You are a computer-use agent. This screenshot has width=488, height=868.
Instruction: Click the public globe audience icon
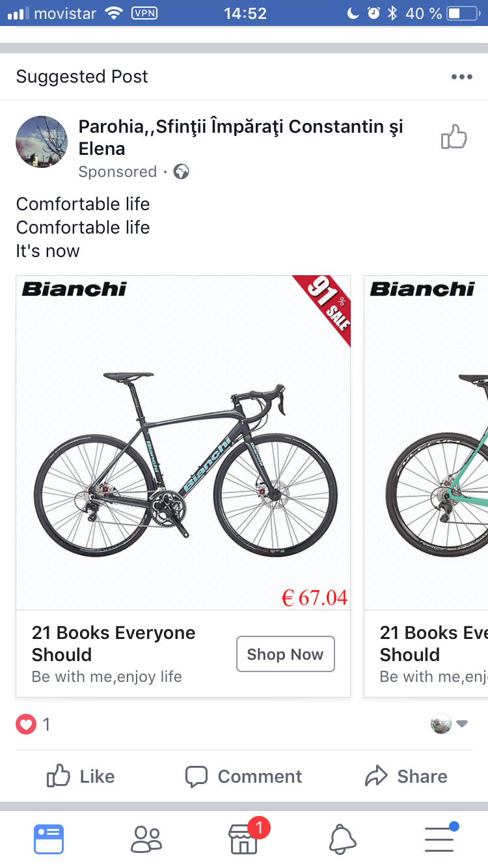[x=182, y=172]
